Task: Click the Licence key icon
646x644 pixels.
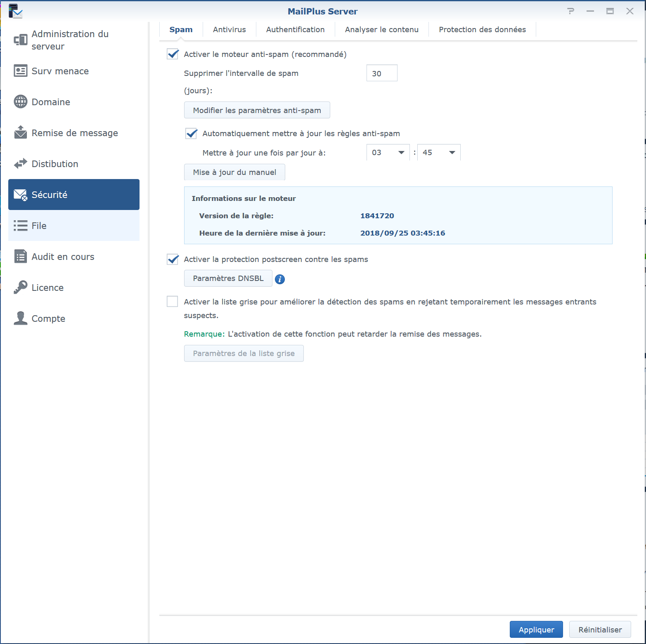Action: [20, 288]
